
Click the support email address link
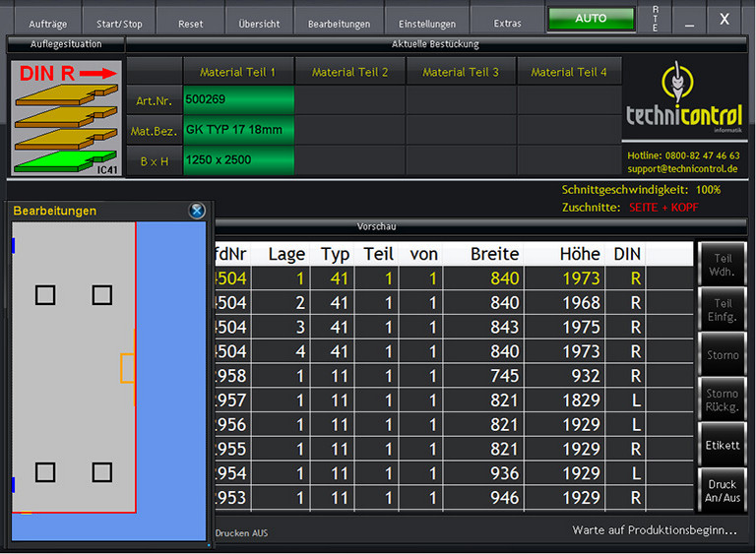pyautogui.click(x=683, y=168)
